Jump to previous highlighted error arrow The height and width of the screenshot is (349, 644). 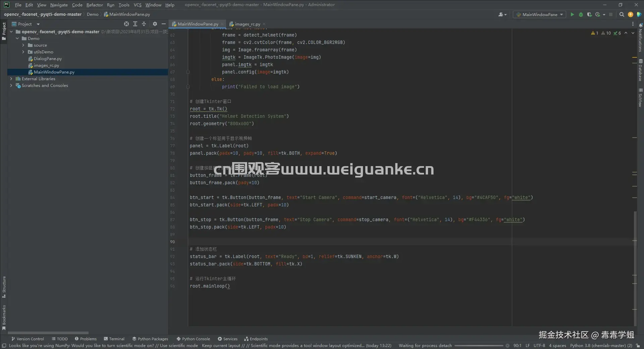pos(626,33)
